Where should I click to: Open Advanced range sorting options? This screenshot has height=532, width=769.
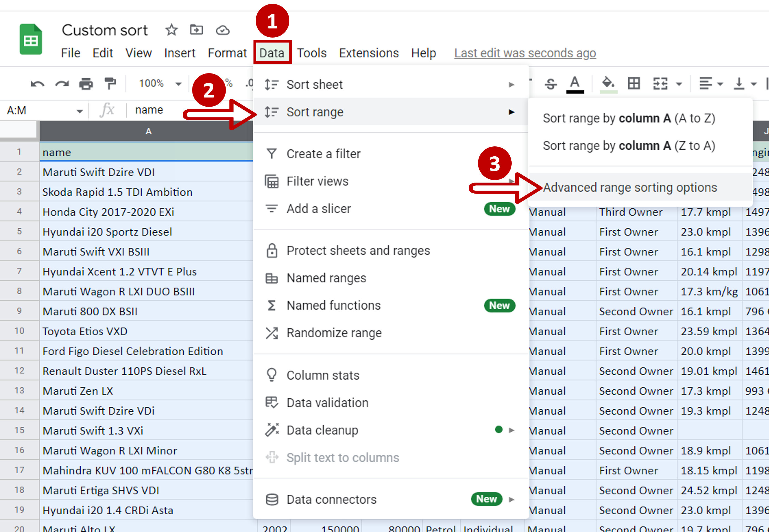640,187
